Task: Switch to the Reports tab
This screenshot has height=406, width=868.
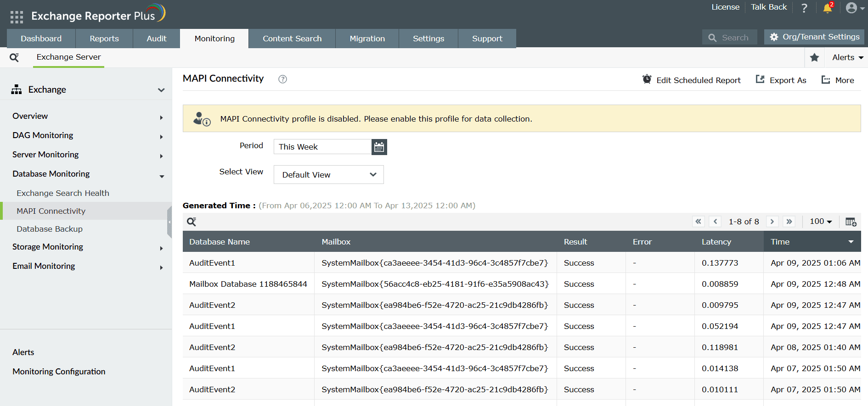Action: 104,39
